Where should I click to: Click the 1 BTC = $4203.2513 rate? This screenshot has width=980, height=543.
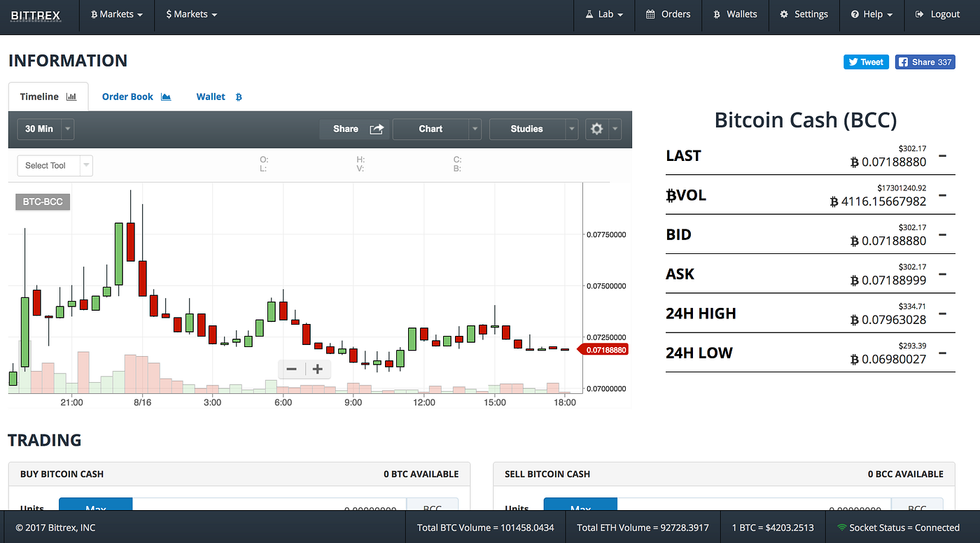[x=773, y=528]
